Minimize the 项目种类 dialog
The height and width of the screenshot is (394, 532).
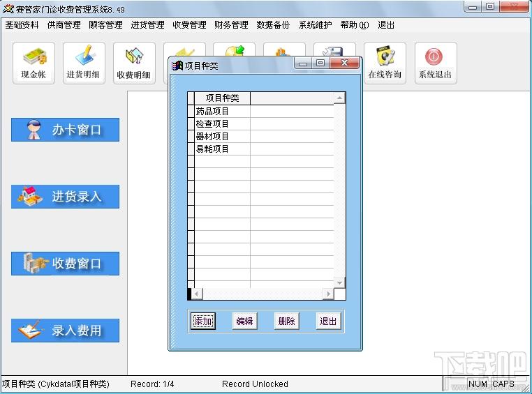[x=303, y=63]
